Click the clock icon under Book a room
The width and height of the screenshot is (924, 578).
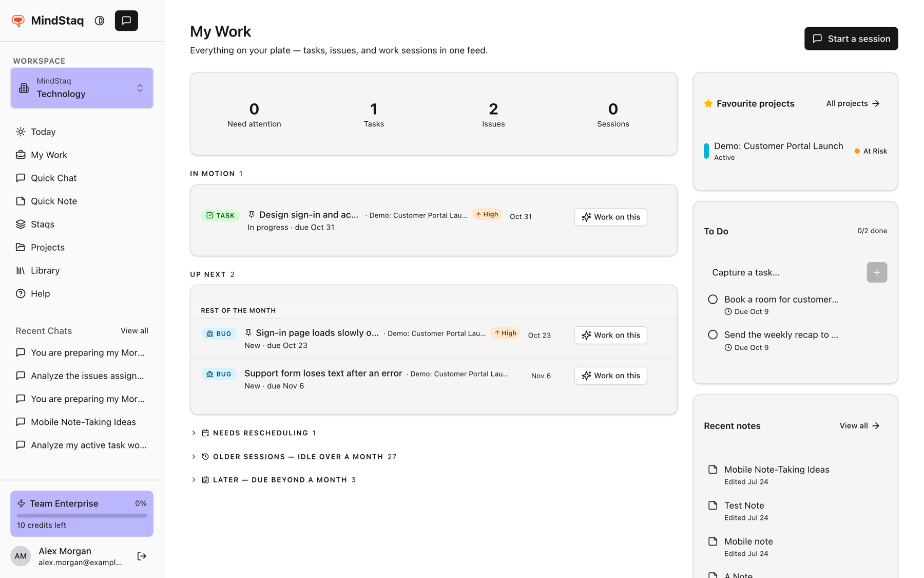click(728, 311)
